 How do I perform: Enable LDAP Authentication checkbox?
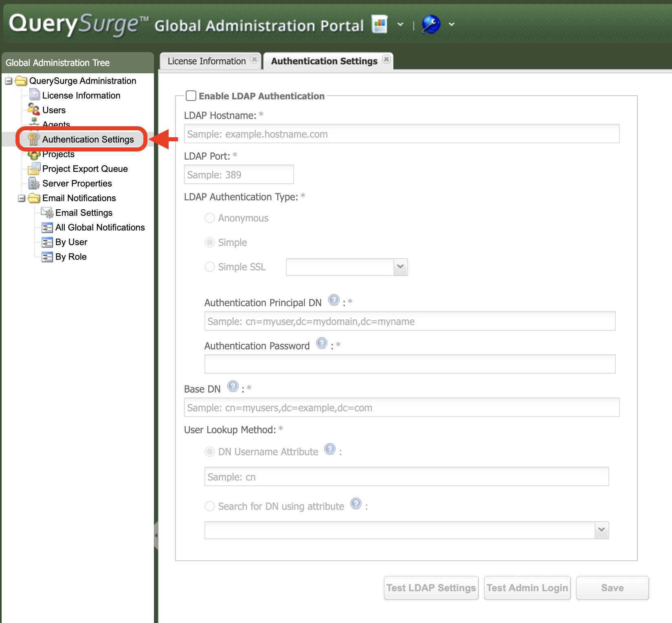click(191, 96)
